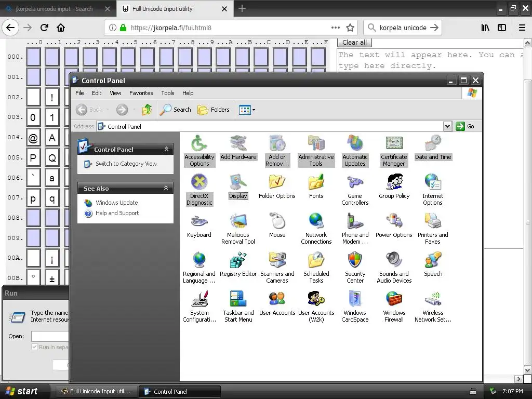This screenshot has height=399, width=532.
Task: Collapse the Control Panel side section
Action: (x=166, y=149)
